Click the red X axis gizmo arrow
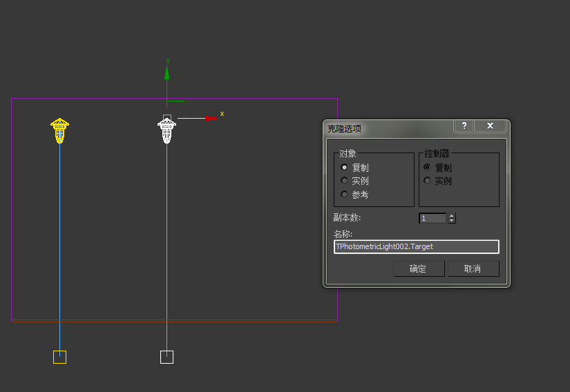Screen dimensions: 570x392 click(x=211, y=118)
